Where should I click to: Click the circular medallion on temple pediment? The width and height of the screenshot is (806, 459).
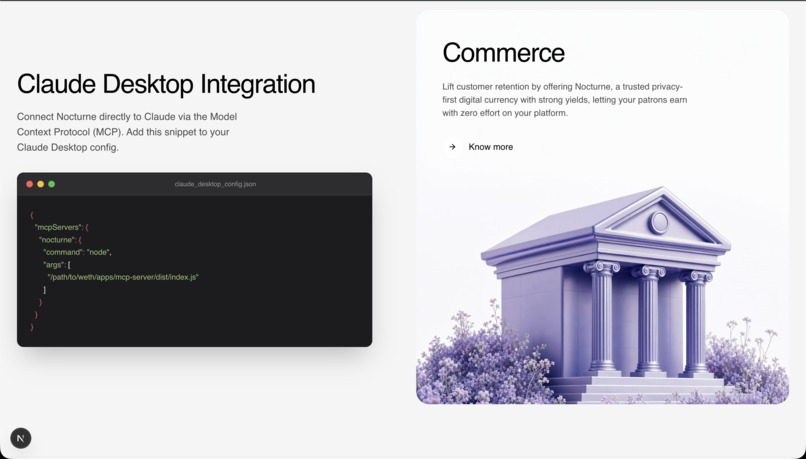coord(659,222)
